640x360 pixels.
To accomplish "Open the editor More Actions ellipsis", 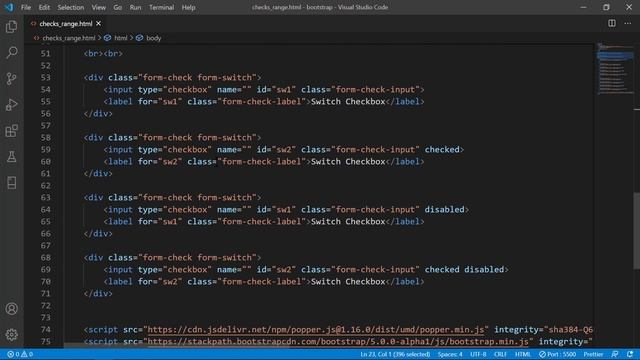I will [x=628, y=23].
